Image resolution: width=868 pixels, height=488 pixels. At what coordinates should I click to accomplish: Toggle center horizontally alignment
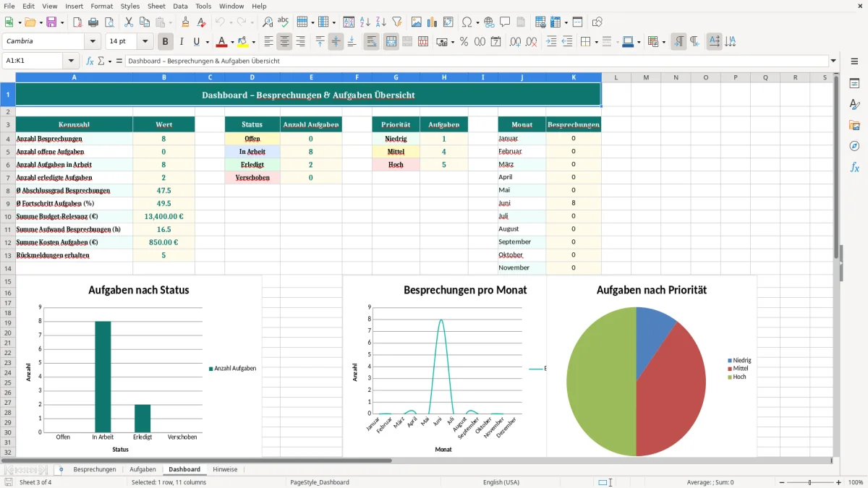[284, 42]
